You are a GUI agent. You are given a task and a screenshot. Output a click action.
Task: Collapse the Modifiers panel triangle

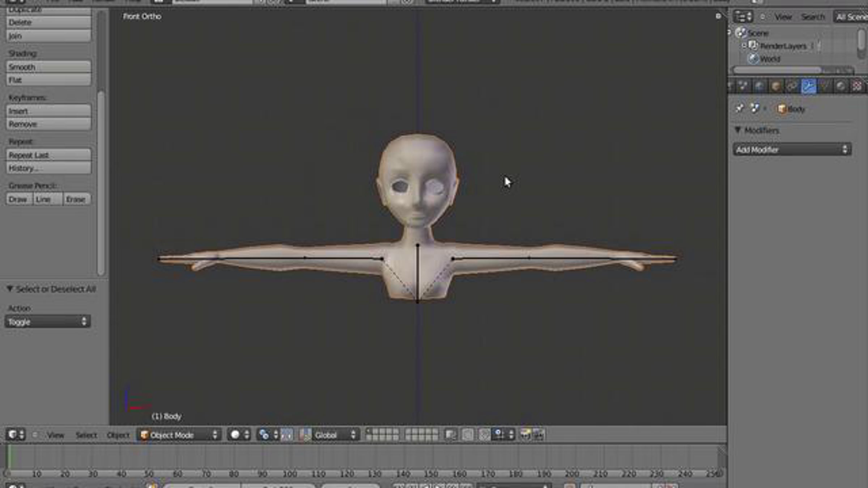(738, 130)
